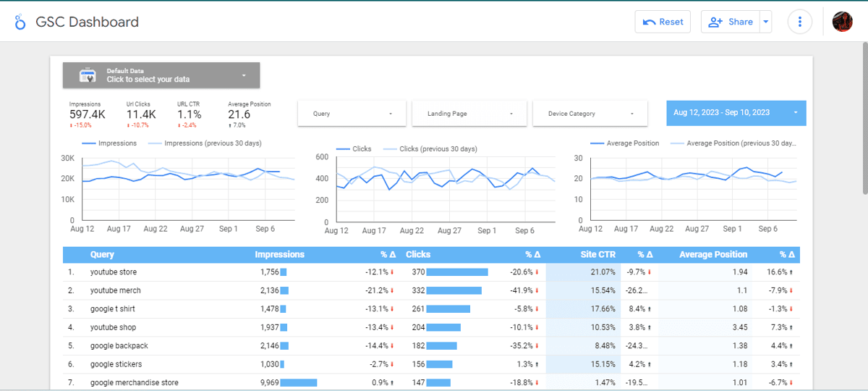Screen dimensions: 868x391
Task: Toggle Clicks (previous 30 days) legend series
Action: click(x=430, y=149)
